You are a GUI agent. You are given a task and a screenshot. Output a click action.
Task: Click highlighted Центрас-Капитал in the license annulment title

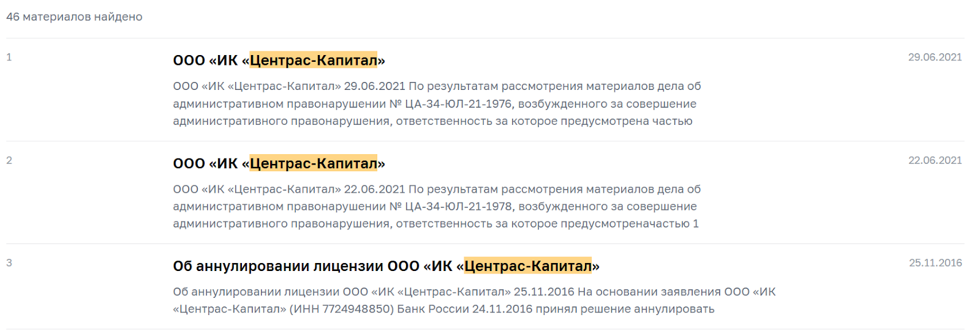coord(528,266)
